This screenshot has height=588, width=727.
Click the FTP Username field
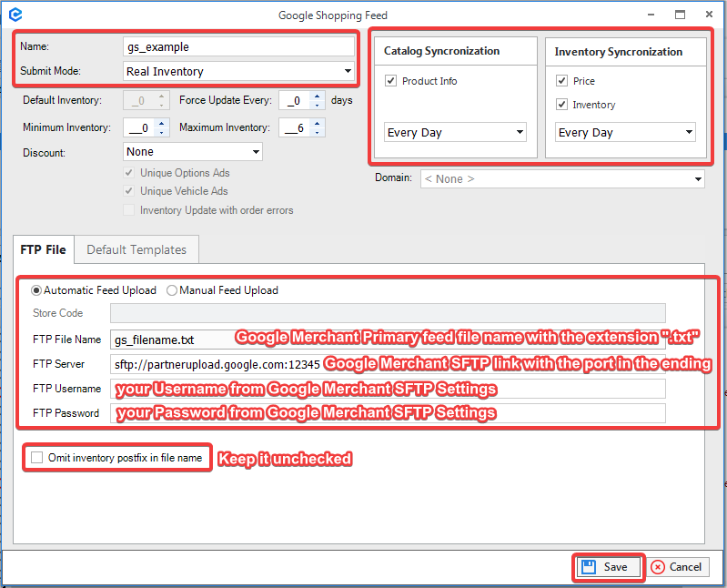coord(388,389)
